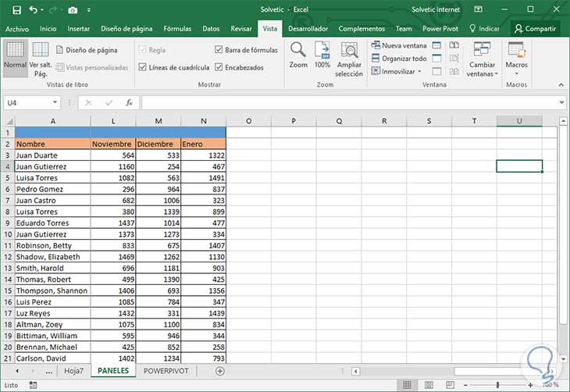Switch to page layout view in status bar
The image size is (570, 392).
[x=429, y=385]
